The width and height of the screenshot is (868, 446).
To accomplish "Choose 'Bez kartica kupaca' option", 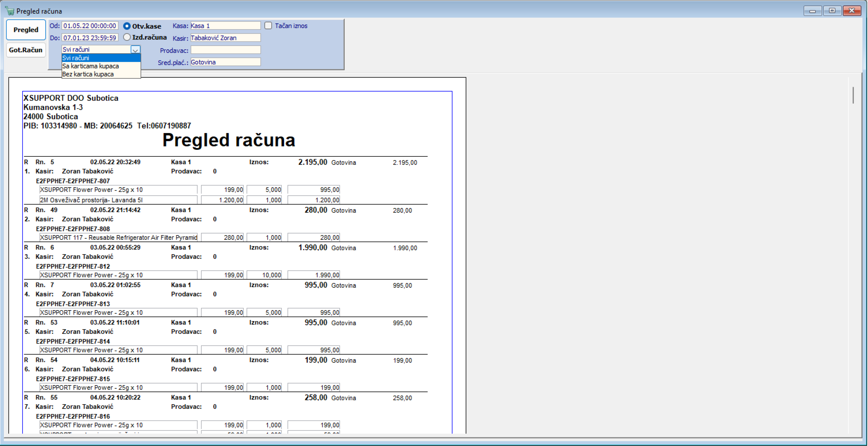I will coord(101,74).
